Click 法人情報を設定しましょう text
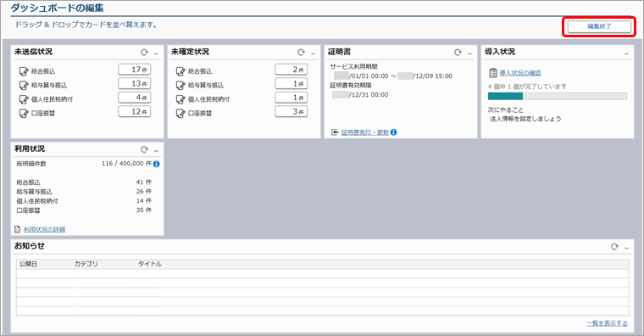The image size is (644, 336). 525,119
